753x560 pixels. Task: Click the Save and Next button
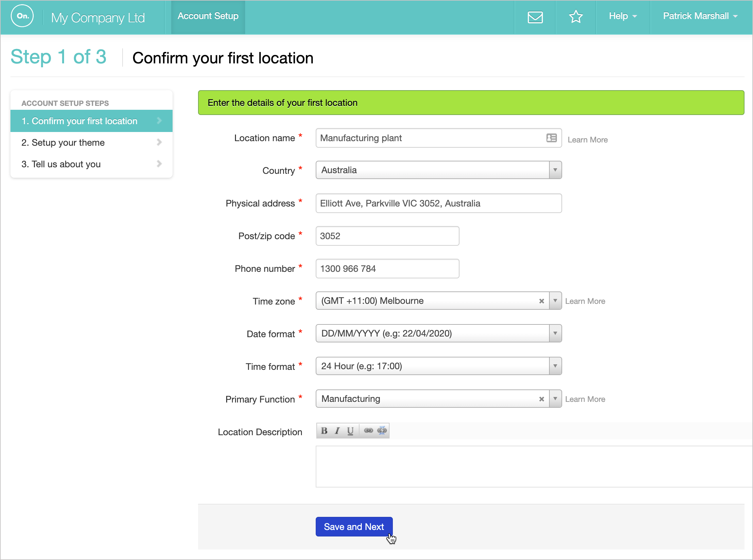pyautogui.click(x=354, y=526)
